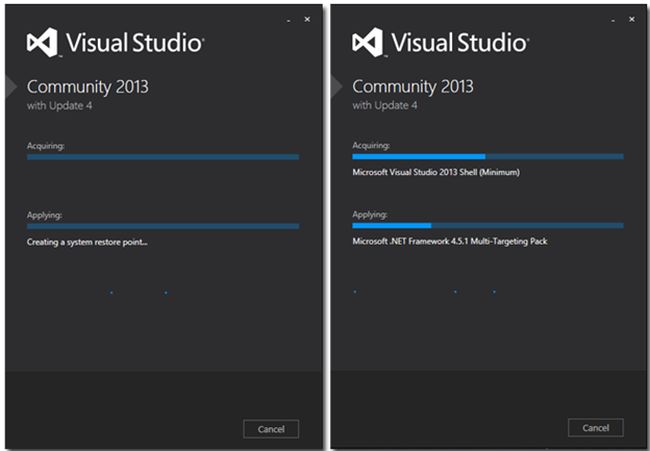The height and width of the screenshot is (451, 650).
Task: Click the left-edge arrow marker in left window
Action: [x=11, y=87]
